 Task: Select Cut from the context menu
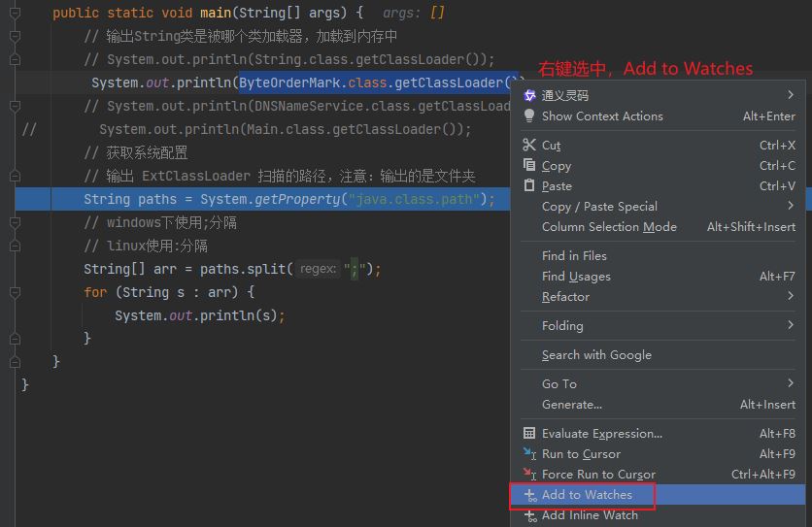pyautogui.click(x=658, y=146)
